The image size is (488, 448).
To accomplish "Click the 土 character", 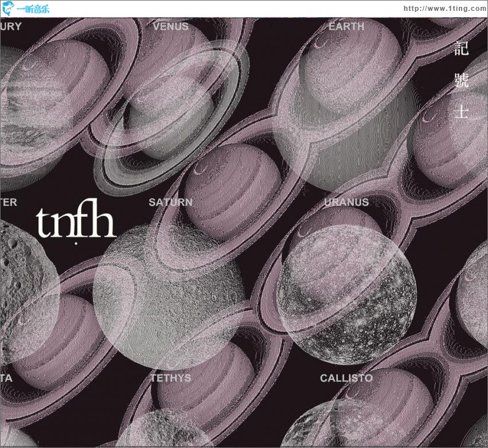I will pos(462,111).
